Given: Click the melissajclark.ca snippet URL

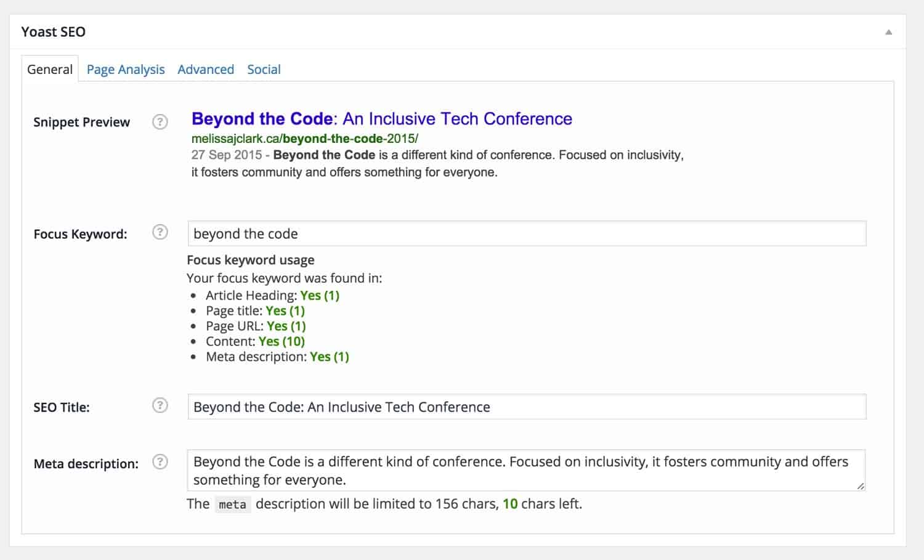Looking at the screenshot, I should 305,139.
